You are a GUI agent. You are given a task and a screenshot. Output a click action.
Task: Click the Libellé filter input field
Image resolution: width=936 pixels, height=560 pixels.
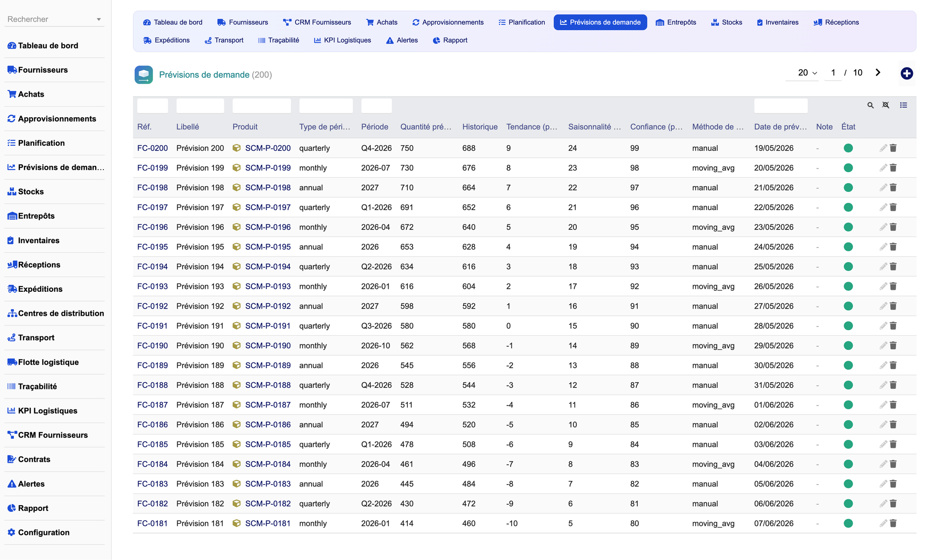tap(200, 106)
